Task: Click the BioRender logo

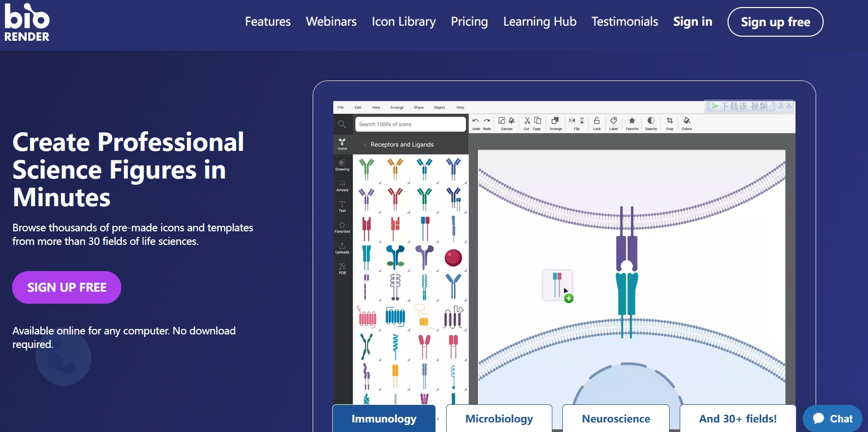Action: pos(27,22)
